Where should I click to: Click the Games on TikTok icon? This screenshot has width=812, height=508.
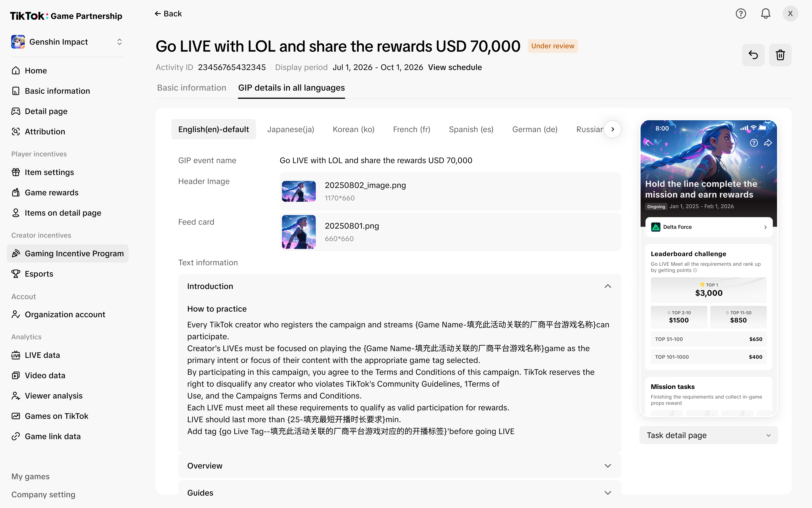tap(16, 416)
